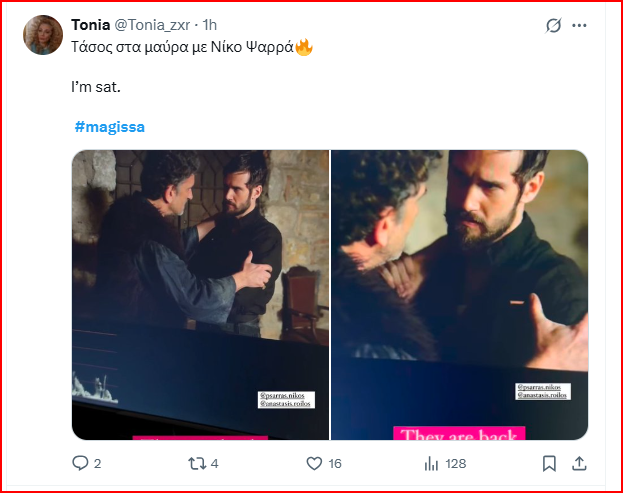The image size is (623, 493).
Task: Open the three-dot more options menu
Action: pos(579,25)
